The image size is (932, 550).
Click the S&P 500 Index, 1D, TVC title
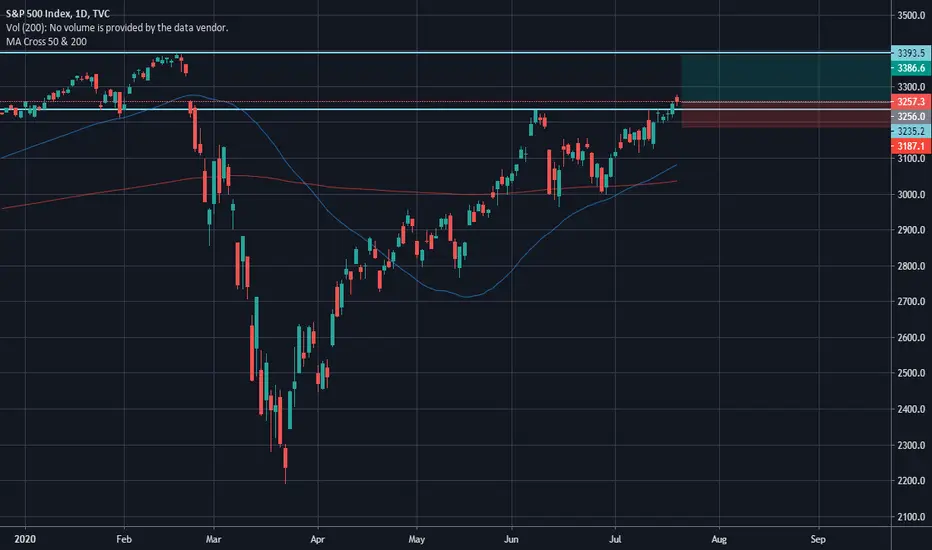(x=58, y=13)
